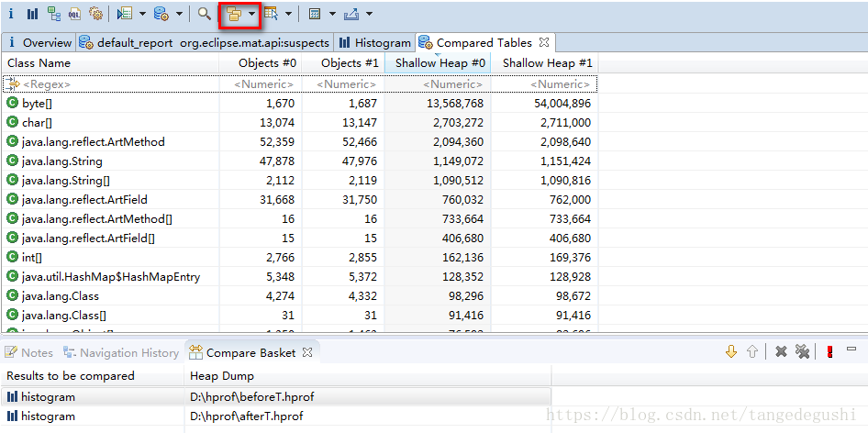The image size is (868, 433).
Task: Sort by the Shallow Heap #1 column header
Action: pos(545,63)
